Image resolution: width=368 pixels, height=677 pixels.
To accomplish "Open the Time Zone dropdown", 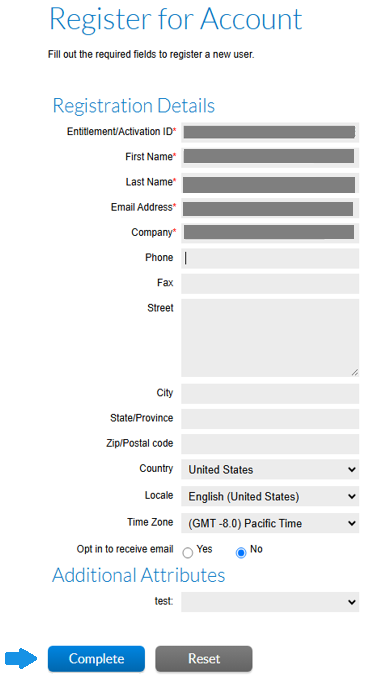I will point(270,523).
